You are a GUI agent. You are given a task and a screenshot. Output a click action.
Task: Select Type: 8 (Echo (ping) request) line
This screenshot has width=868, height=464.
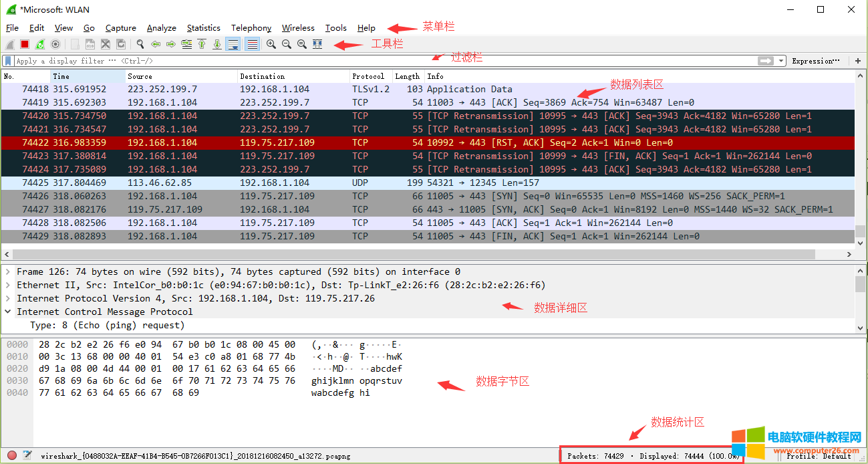[107, 325]
